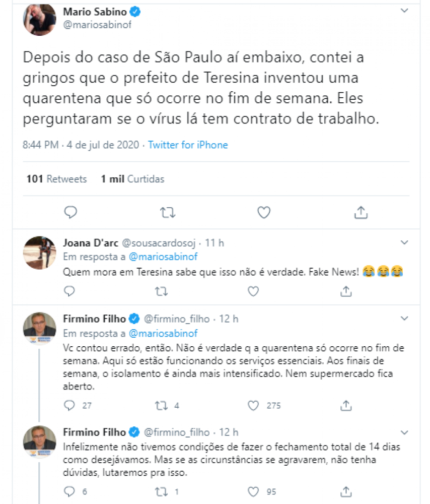Open the Twitter for iPhone source link
This screenshot has width=430, height=504.
[x=188, y=145]
